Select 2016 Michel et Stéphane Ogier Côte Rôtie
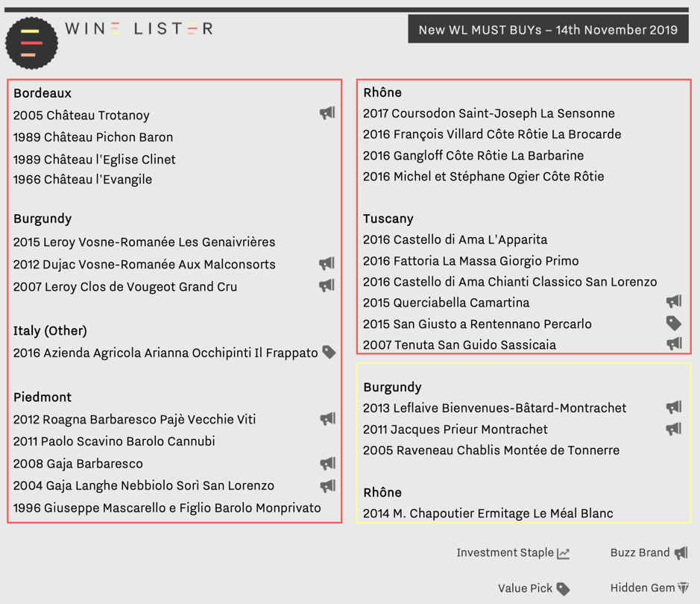This screenshot has height=604, width=700. (x=484, y=176)
